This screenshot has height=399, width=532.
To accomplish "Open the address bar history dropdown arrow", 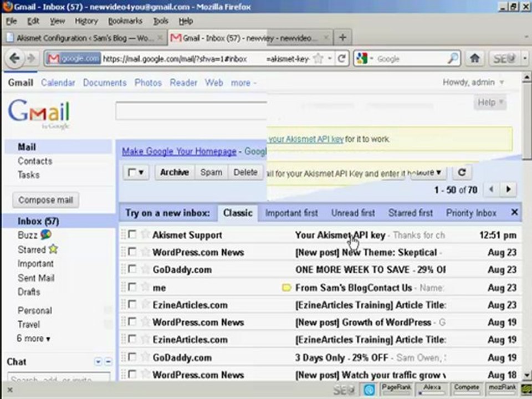I will 330,59.
